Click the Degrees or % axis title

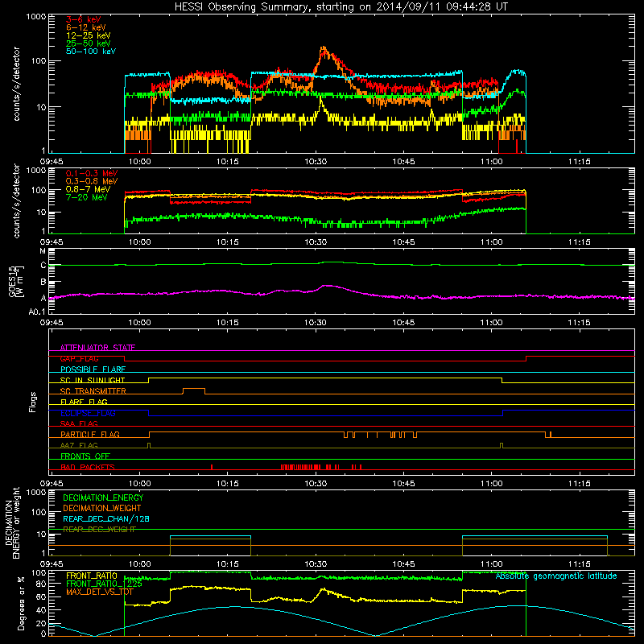pos(21,603)
